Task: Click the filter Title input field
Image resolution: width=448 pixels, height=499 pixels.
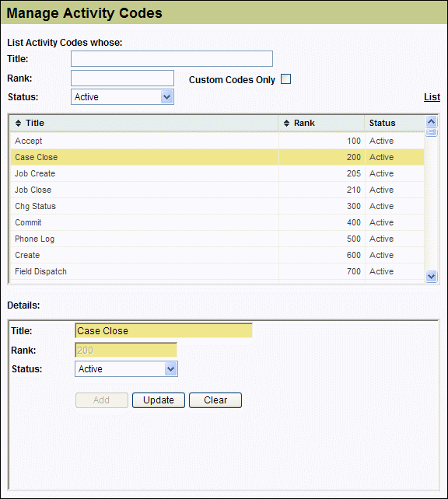Action: click(x=172, y=59)
